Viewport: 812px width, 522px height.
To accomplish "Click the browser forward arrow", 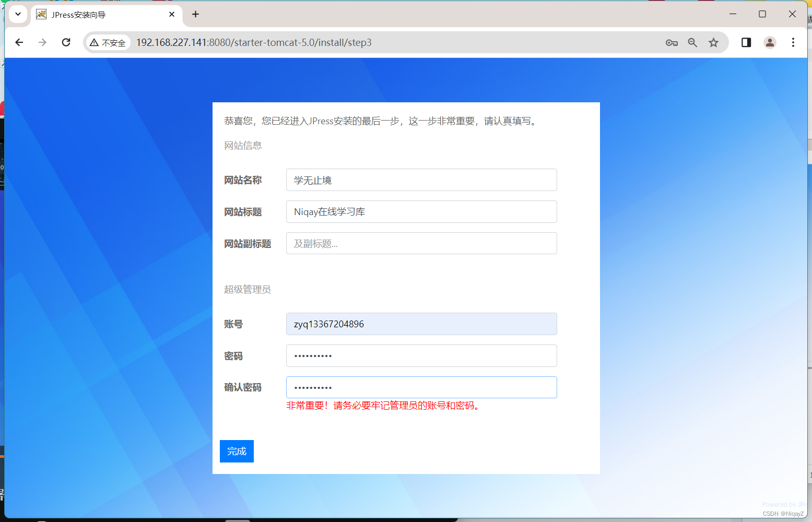I will (x=42, y=42).
